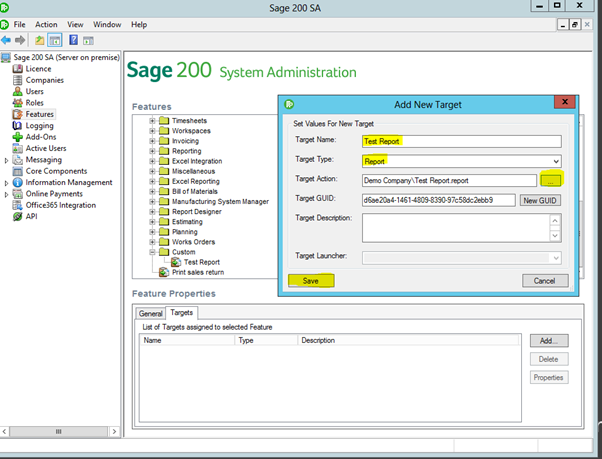602x459 pixels.
Task: Click the Target GUID field
Action: pos(438,200)
